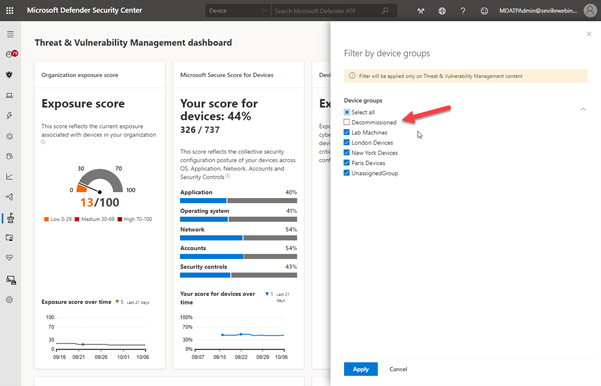This screenshot has width=601, height=386.
Task: Uncheck the Lab Machines checkbox
Action: point(346,132)
